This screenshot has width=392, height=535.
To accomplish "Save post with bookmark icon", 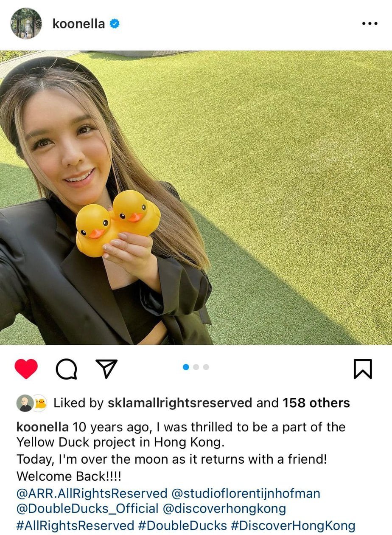I will (x=363, y=369).
